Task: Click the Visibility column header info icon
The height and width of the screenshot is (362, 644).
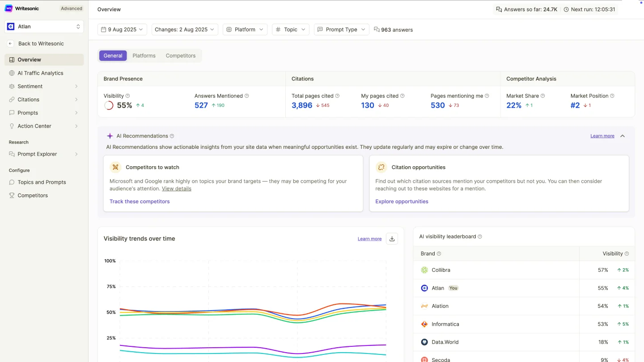Action: coord(627,253)
